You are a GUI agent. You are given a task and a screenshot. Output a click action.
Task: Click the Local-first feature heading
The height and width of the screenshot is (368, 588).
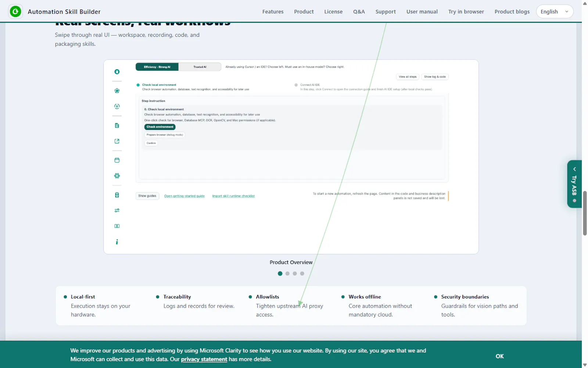pyautogui.click(x=83, y=297)
